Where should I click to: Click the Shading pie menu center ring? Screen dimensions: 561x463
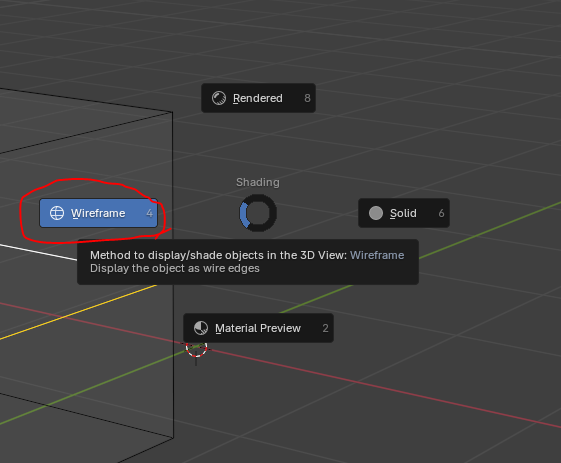pyautogui.click(x=258, y=213)
